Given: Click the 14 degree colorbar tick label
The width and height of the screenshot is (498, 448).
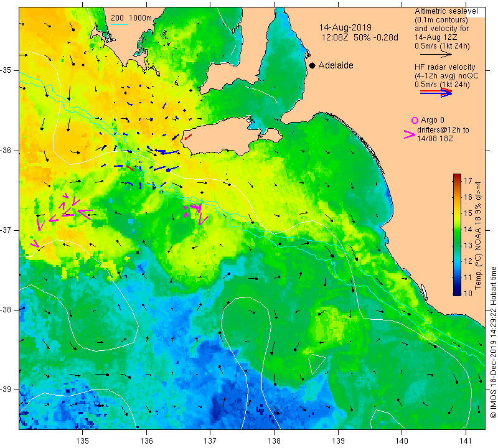Looking at the screenshot, I should 468,229.
